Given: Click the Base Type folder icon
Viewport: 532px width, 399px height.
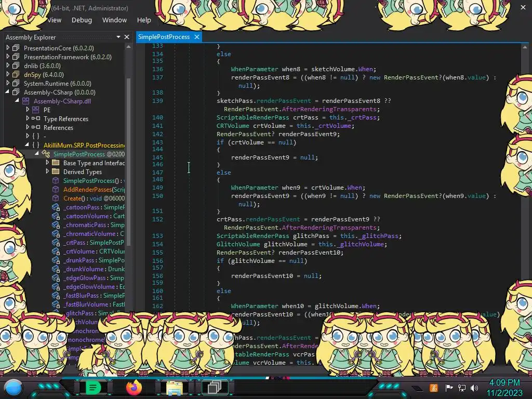Looking at the screenshot, I should [56, 163].
